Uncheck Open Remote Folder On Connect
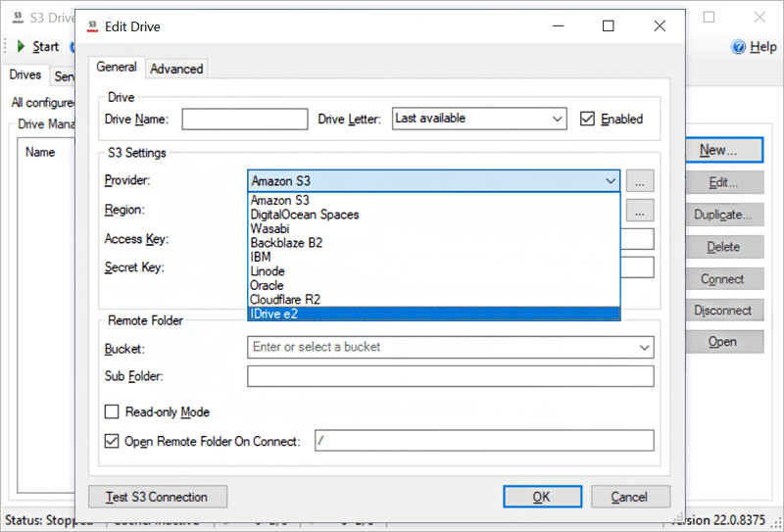784x532 pixels. [112, 441]
